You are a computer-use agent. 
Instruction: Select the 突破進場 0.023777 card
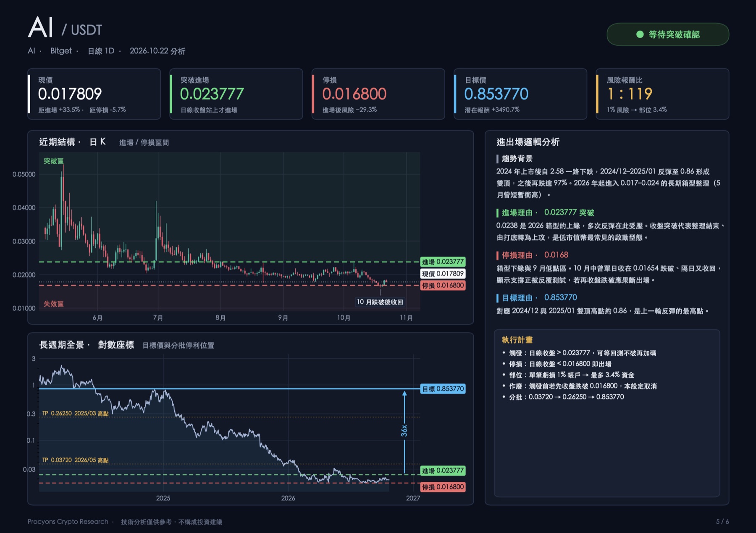pyautogui.click(x=236, y=94)
